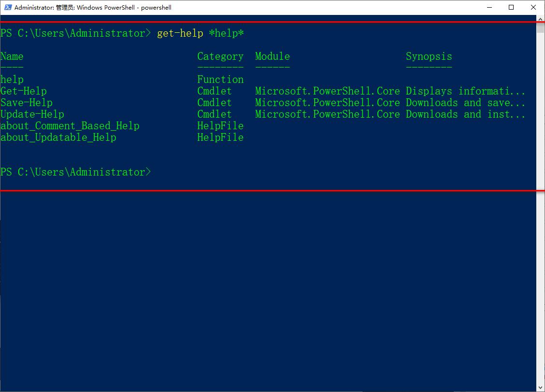Click the 'Downloads and save...' synopsis

pos(465,102)
